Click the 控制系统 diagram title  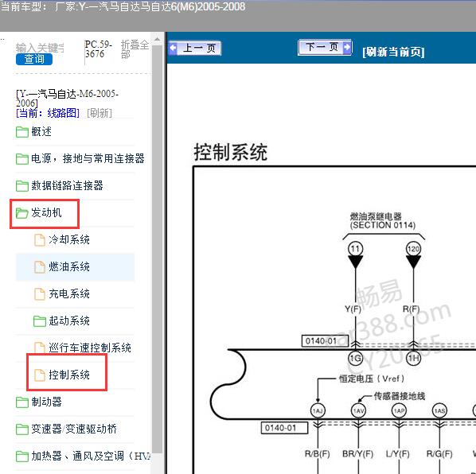231,152
